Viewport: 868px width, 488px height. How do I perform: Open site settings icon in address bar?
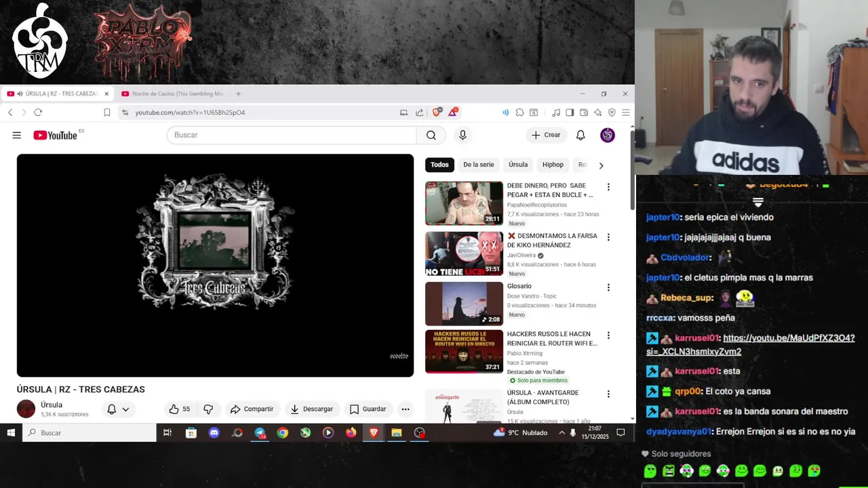point(125,113)
